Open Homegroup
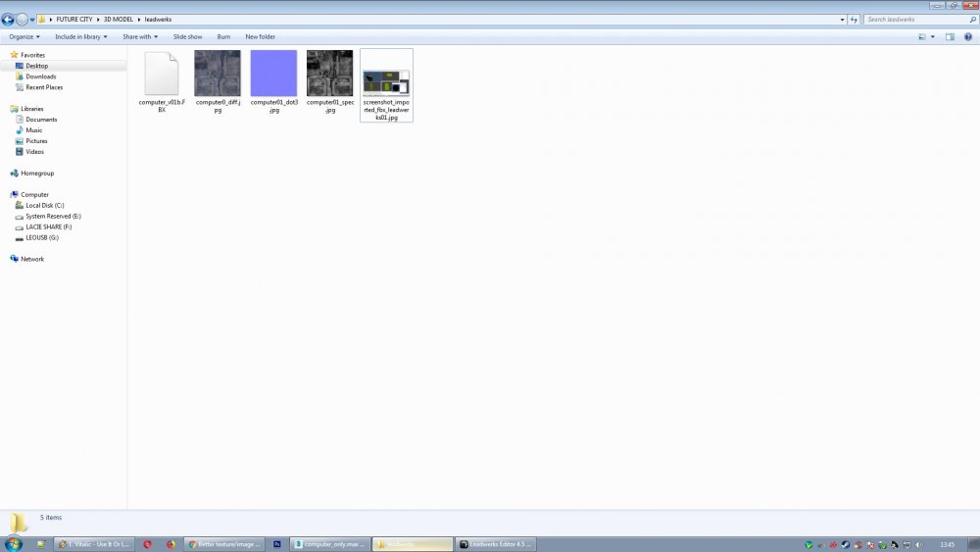Image resolution: width=980 pixels, height=552 pixels. [37, 174]
